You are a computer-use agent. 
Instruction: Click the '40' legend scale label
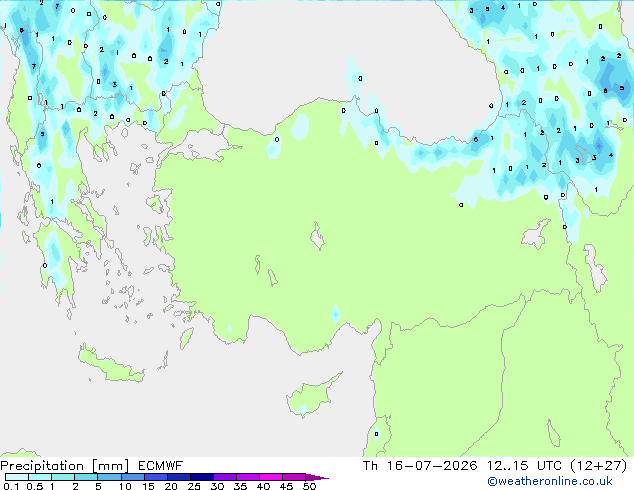point(263,486)
